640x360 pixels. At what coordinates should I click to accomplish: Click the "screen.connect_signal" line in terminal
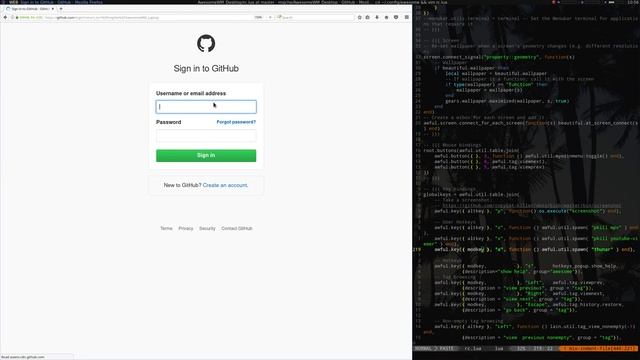tap(499, 57)
